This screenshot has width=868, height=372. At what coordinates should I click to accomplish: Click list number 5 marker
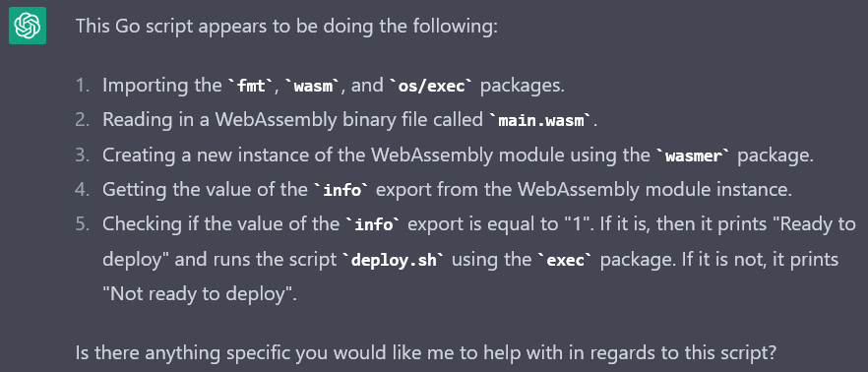tap(83, 225)
